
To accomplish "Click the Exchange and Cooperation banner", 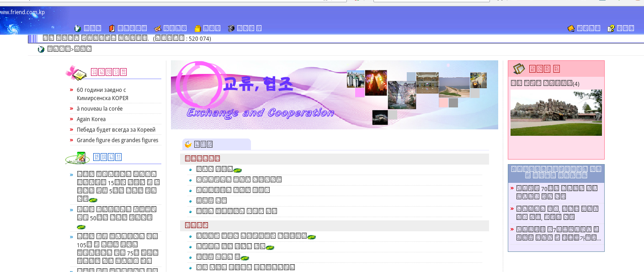I will click(x=334, y=95).
